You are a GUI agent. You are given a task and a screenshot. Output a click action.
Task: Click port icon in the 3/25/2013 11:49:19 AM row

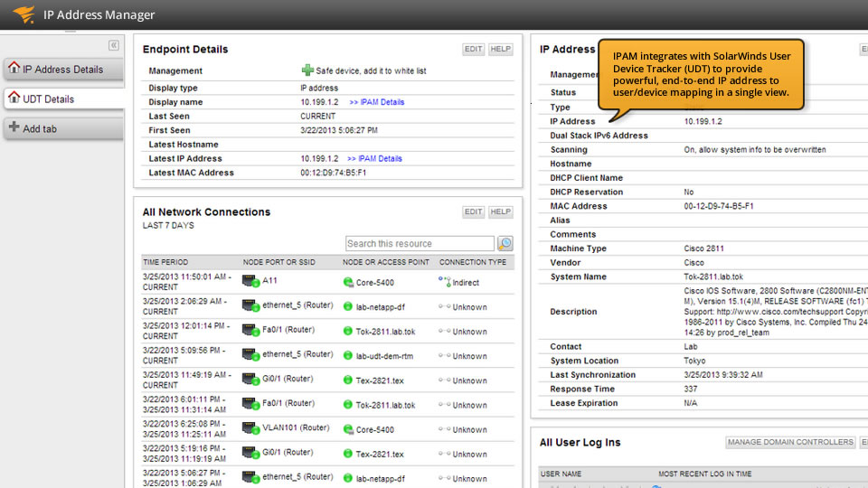click(x=250, y=380)
